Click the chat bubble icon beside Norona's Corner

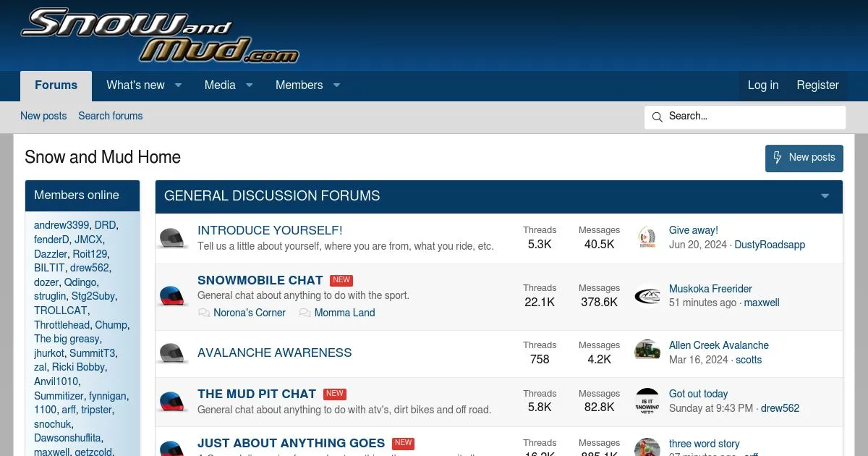coord(204,313)
